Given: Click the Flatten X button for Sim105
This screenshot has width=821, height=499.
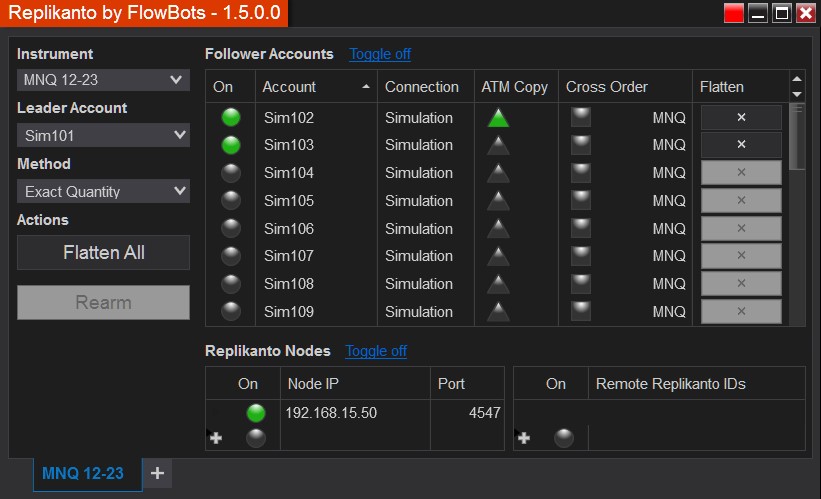Looking at the screenshot, I should 741,200.
